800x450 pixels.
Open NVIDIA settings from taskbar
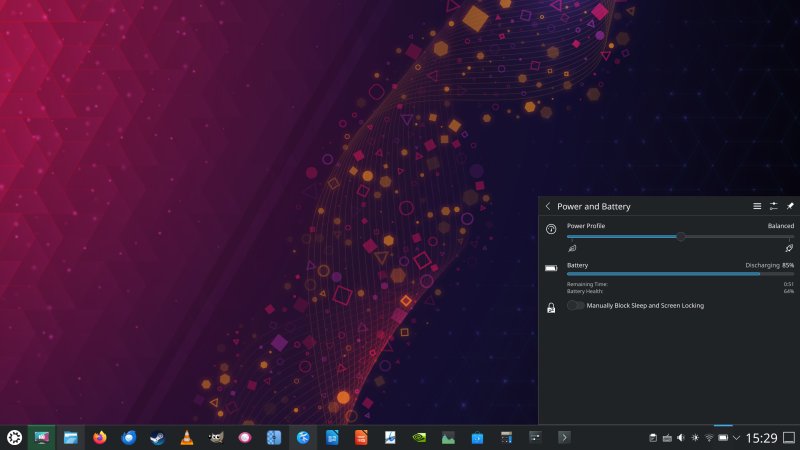tap(419, 438)
